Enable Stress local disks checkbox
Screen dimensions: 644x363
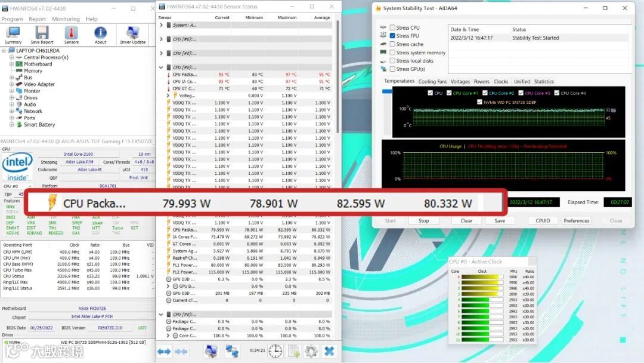coord(392,61)
